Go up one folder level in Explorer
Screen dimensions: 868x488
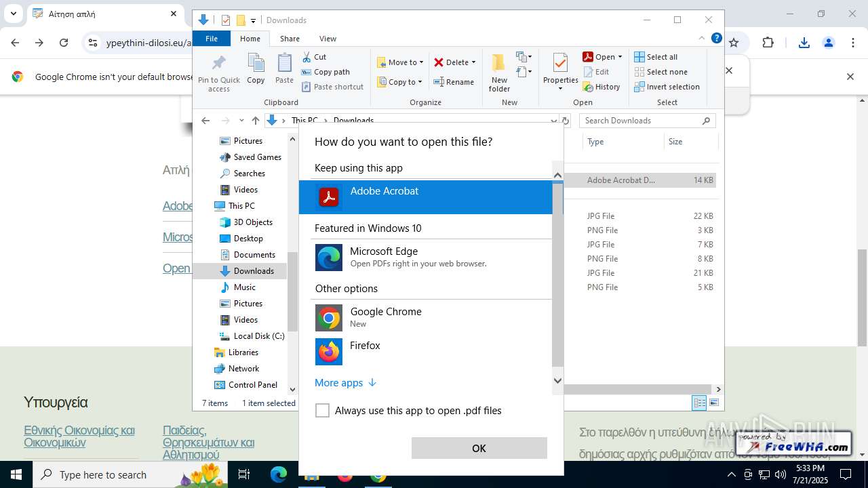pos(255,121)
